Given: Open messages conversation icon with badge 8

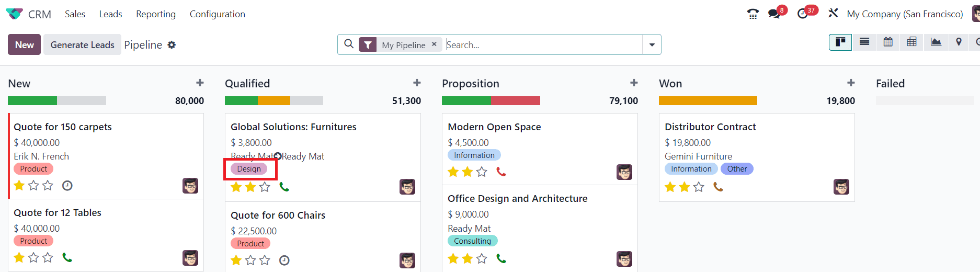Looking at the screenshot, I should coord(774,14).
